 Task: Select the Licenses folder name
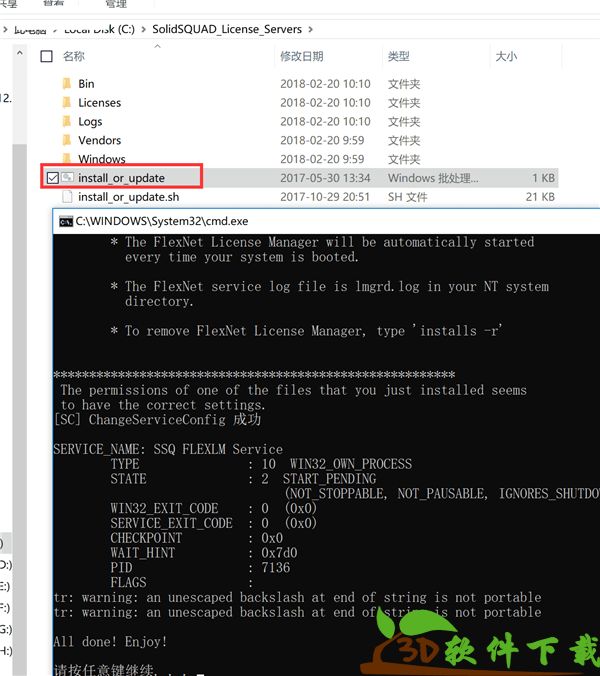(x=100, y=103)
